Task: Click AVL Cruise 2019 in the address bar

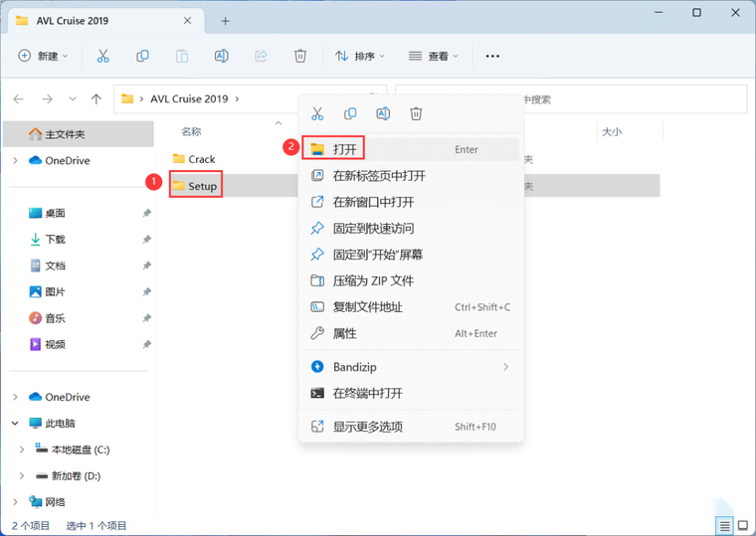Action: point(189,98)
